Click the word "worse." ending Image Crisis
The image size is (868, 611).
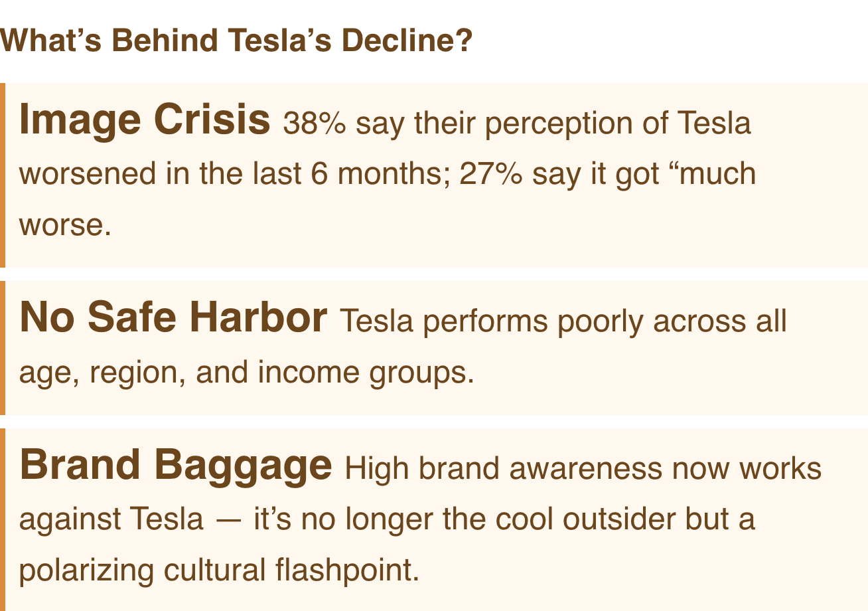pos(64,226)
